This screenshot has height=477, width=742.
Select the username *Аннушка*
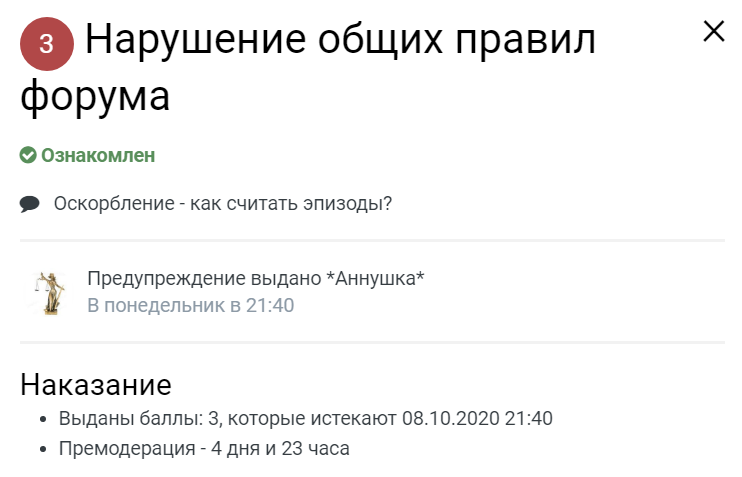(375, 278)
